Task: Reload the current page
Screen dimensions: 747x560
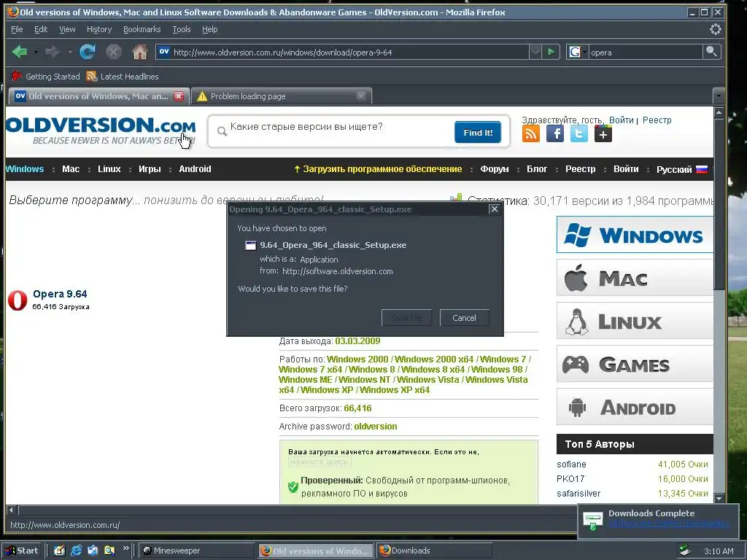Action: point(88,52)
